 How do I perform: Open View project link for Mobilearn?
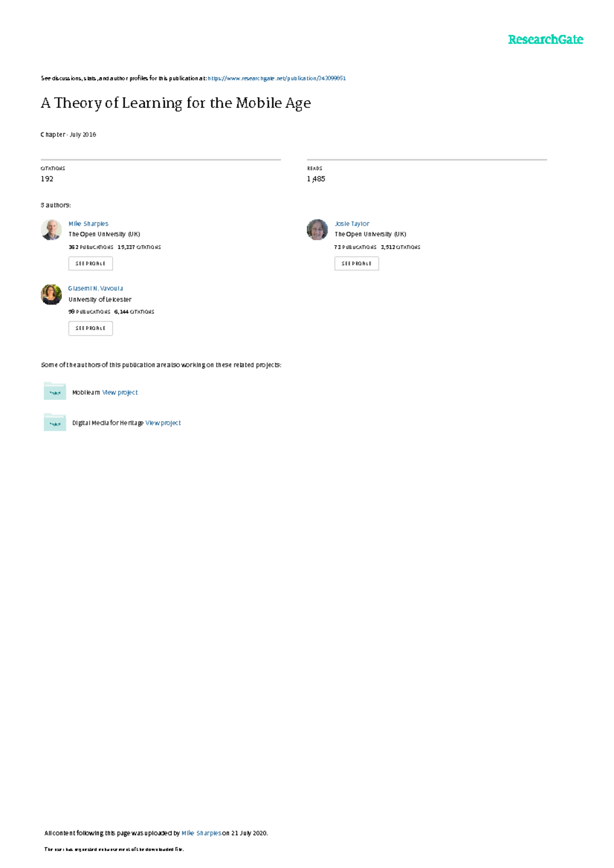120,392
